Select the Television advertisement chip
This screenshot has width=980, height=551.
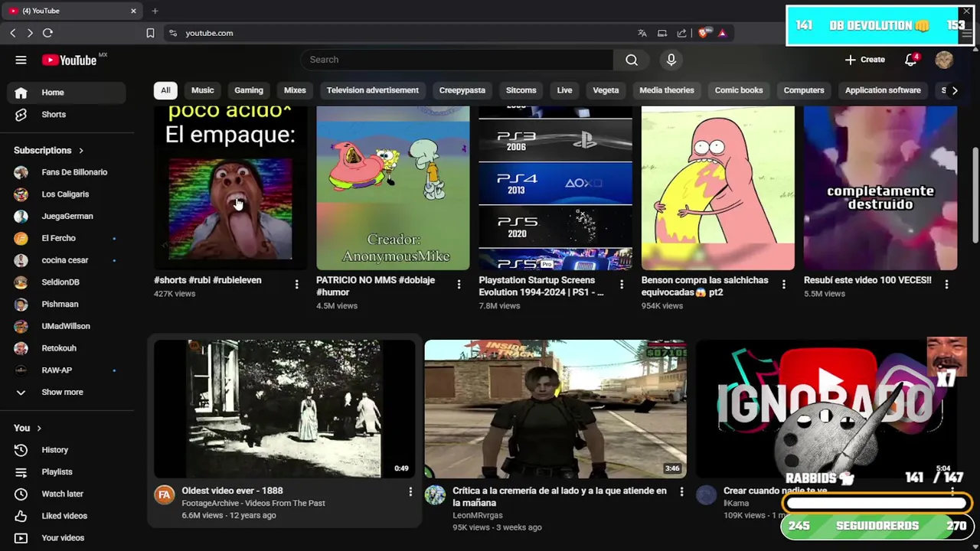[373, 90]
